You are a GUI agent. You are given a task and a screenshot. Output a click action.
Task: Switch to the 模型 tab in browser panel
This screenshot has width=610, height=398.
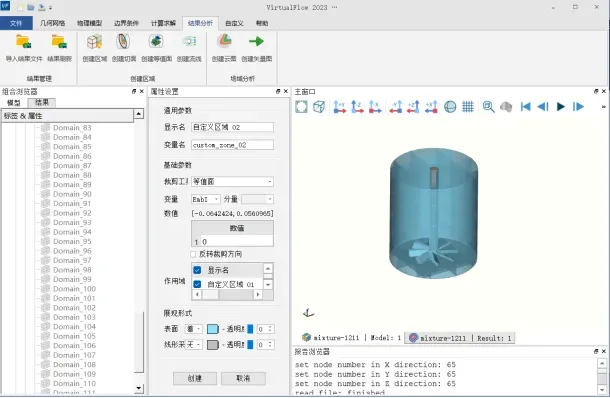coord(14,103)
